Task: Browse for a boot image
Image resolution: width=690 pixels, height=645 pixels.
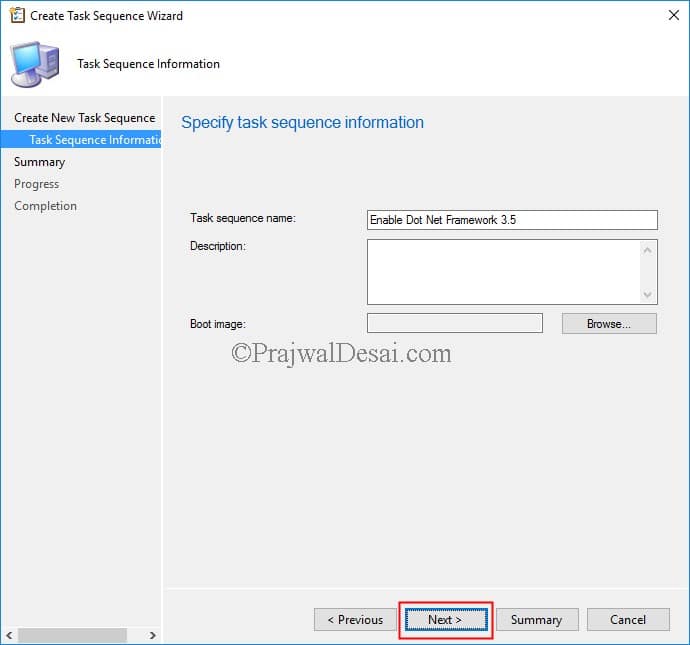Action: pos(609,324)
